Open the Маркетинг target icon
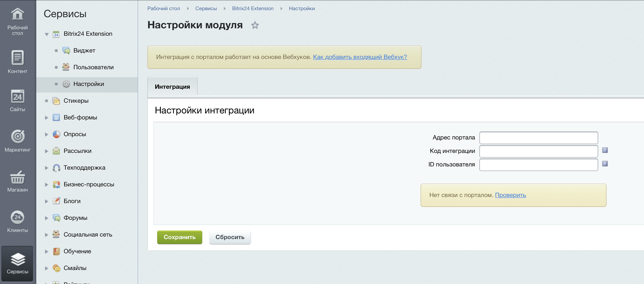 click(x=17, y=136)
